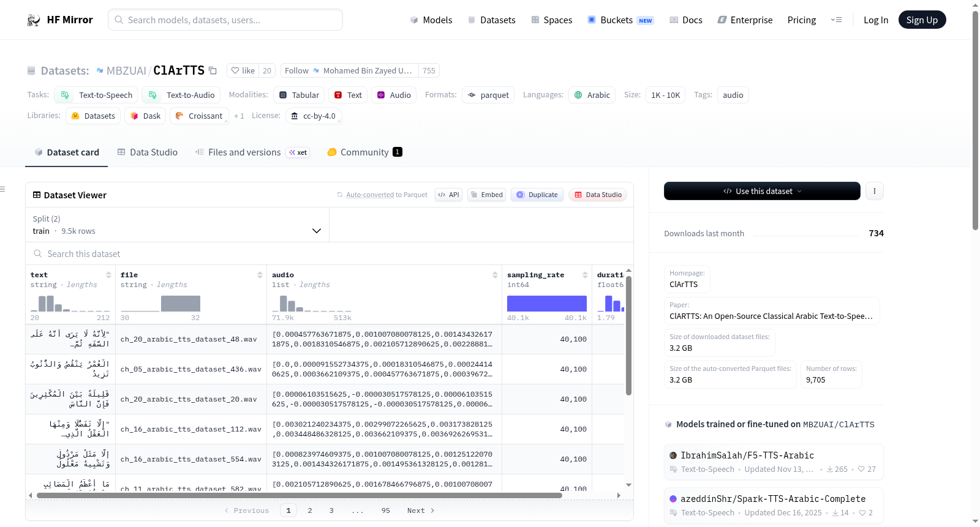
Task: Sort the file column using its sort icon
Action: [260, 275]
